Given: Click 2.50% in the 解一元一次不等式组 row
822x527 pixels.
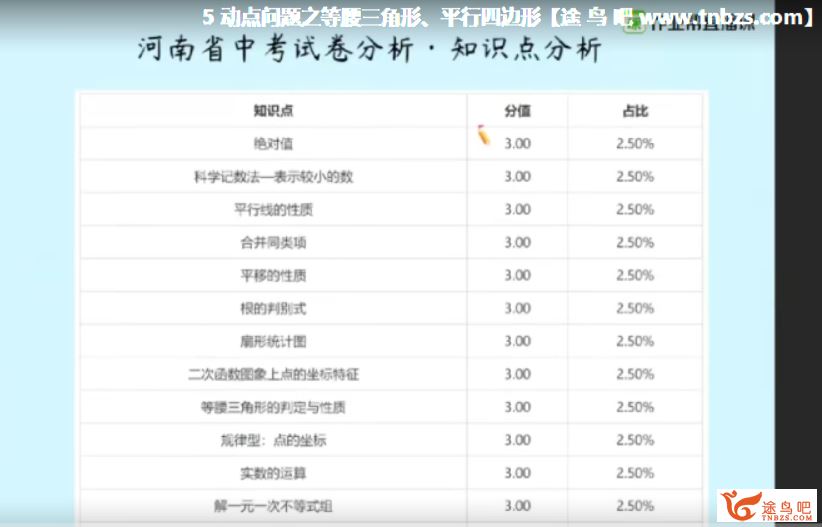Looking at the screenshot, I should (x=635, y=506).
